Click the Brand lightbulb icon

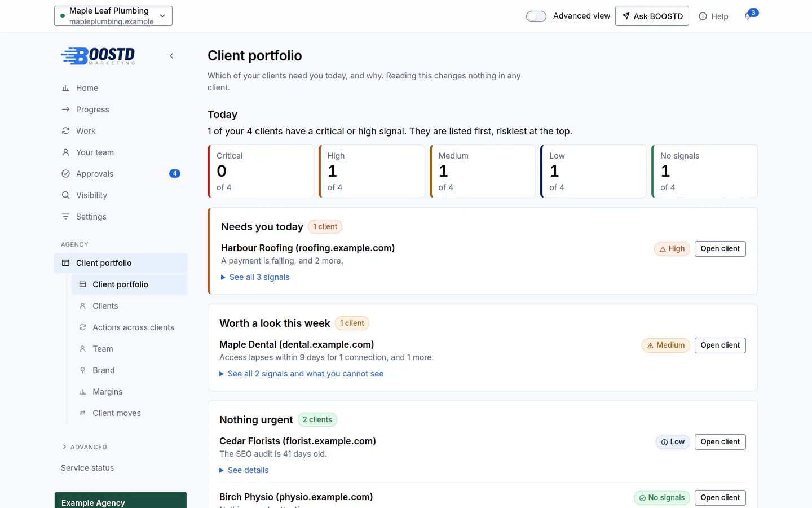(x=82, y=370)
